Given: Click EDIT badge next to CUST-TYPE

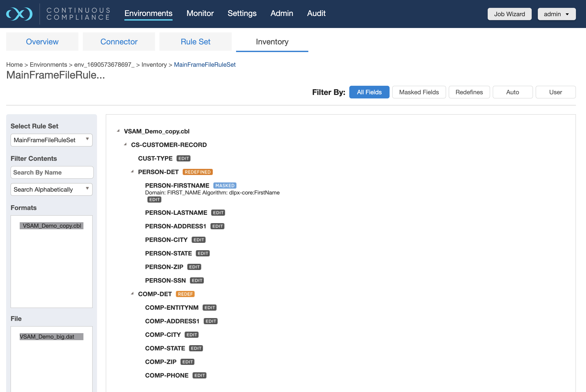Looking at the screenshot, I should tap(184, 159).
